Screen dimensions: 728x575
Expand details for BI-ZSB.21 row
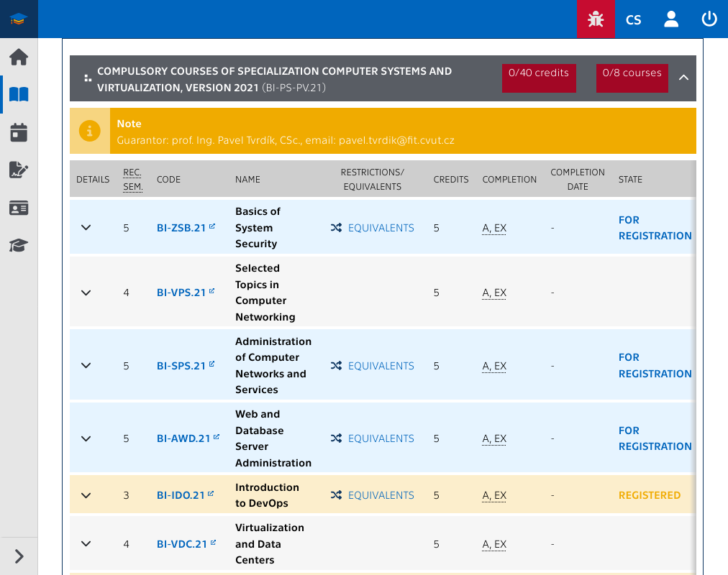[86, 228]
